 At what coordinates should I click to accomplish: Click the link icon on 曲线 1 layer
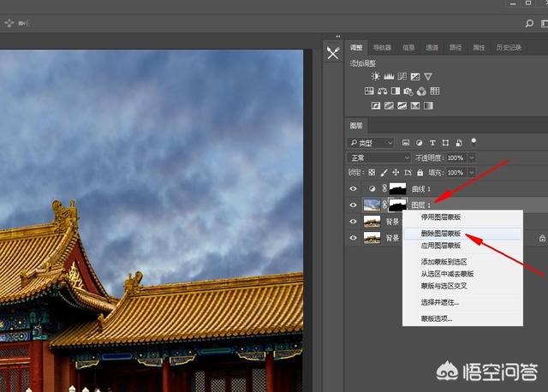(x=384, y=188)
